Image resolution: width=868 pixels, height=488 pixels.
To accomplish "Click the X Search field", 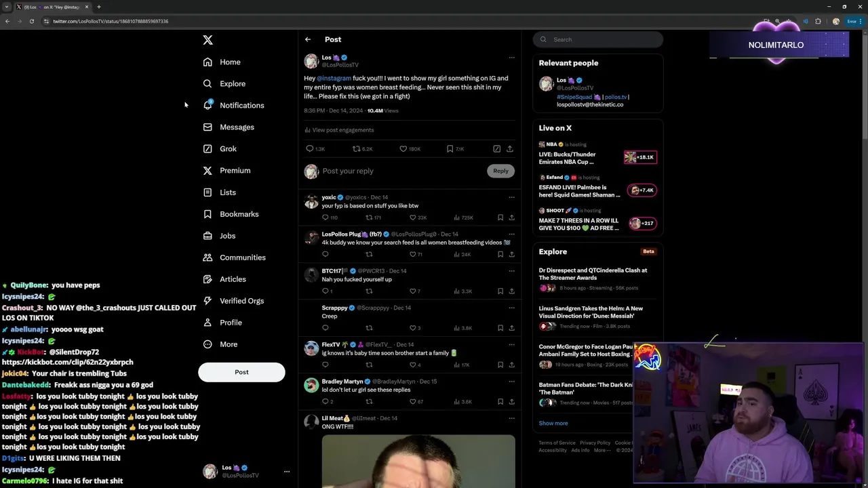I will tap(597, 39).
